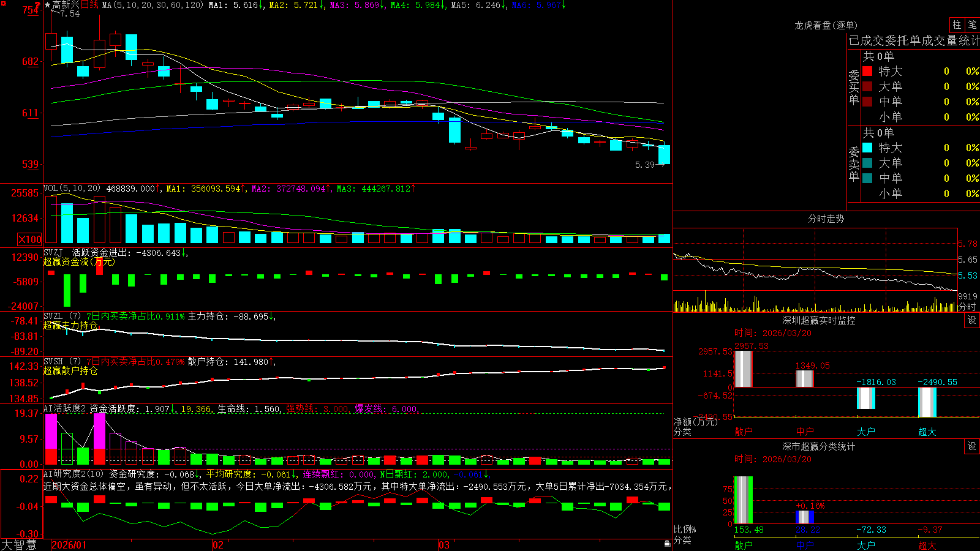Click the 散户持仓: 141.980 readout
The height and width of the screenshot is (551, 980).
click(228, 362)
